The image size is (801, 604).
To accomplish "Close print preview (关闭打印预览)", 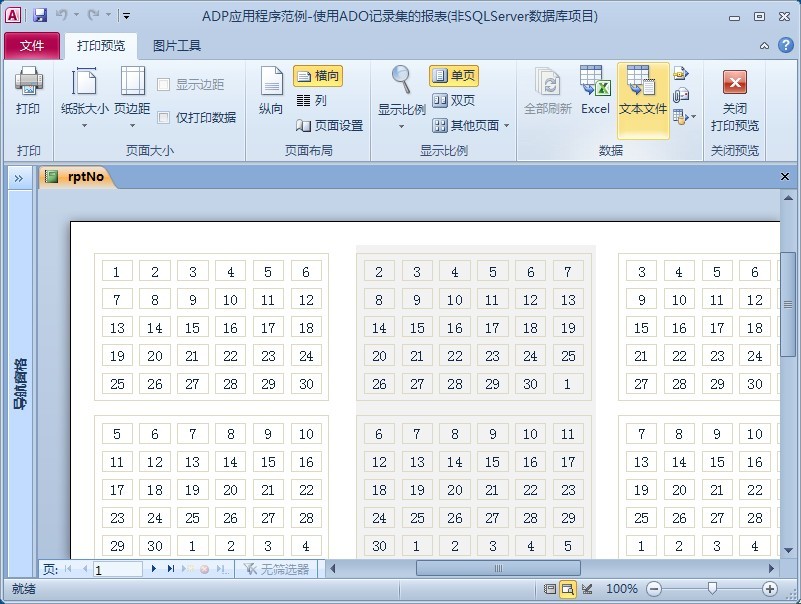I will 735,100.
